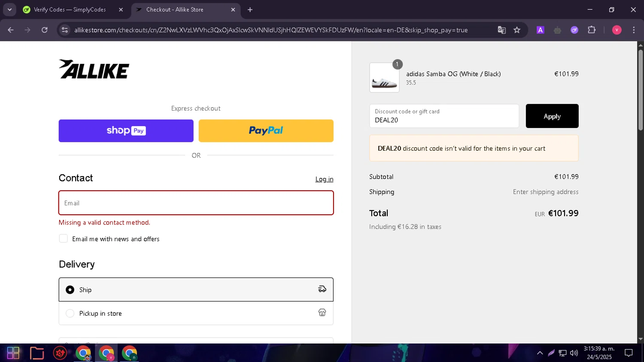The image size is (644, 362).
Task: Edit the discount code or gift card field
Action: click(444, 116)
